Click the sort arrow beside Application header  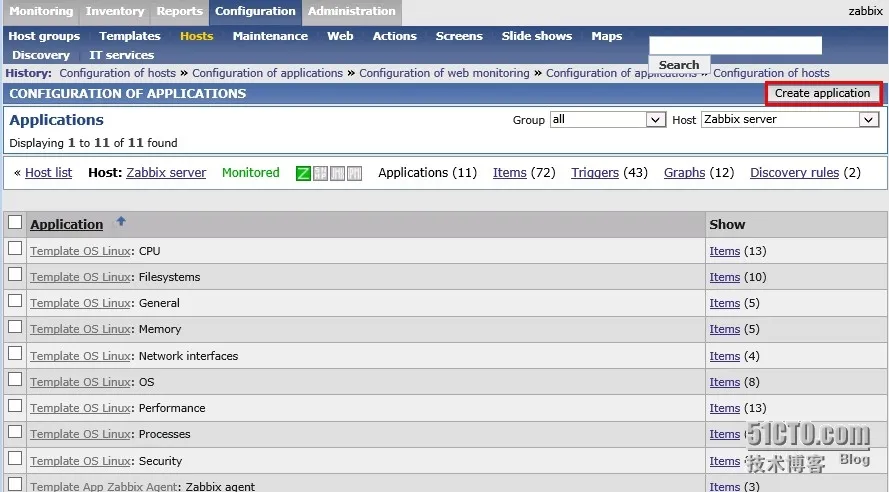point(121,221)
